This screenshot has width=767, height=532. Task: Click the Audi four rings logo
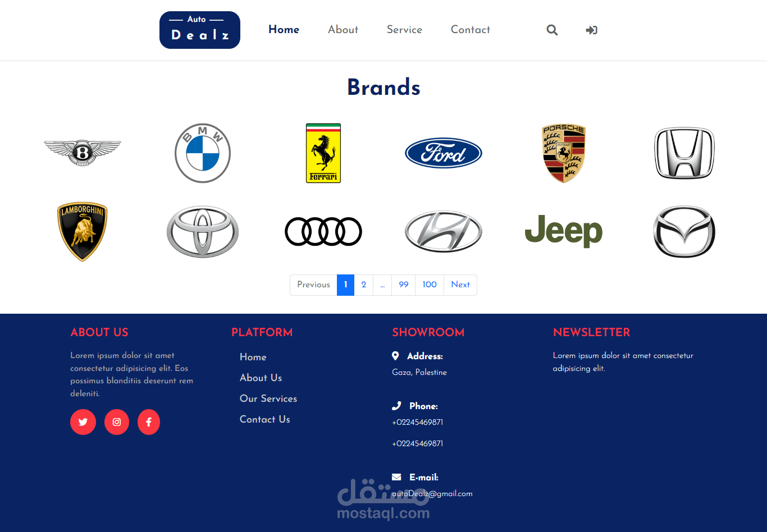pyautogui.click(x=323, y=232)
